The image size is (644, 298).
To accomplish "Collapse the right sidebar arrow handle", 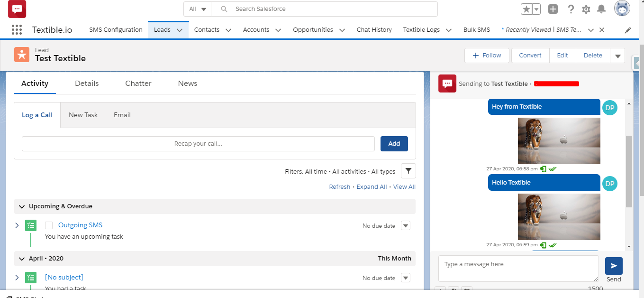I will pos(636,62).
